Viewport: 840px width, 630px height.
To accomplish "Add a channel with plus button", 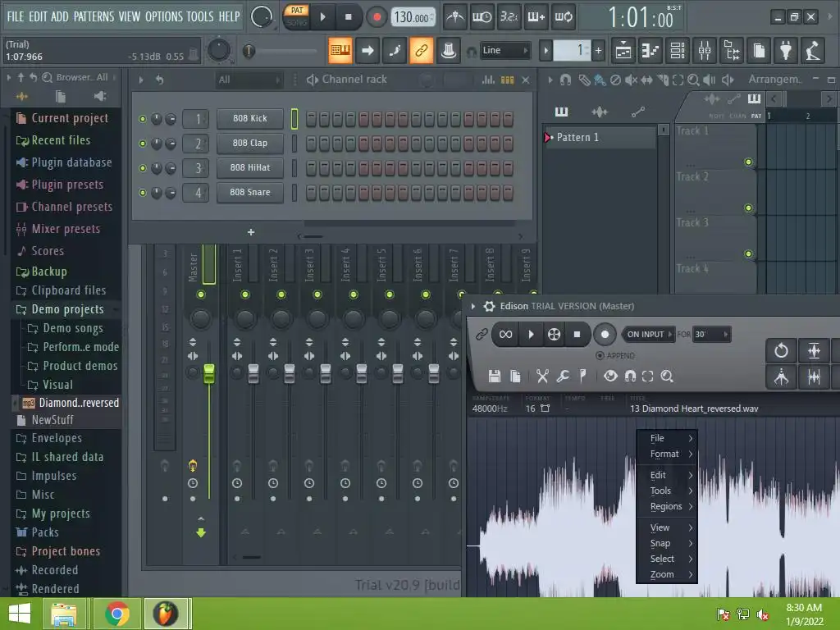I will coord(251,232).
